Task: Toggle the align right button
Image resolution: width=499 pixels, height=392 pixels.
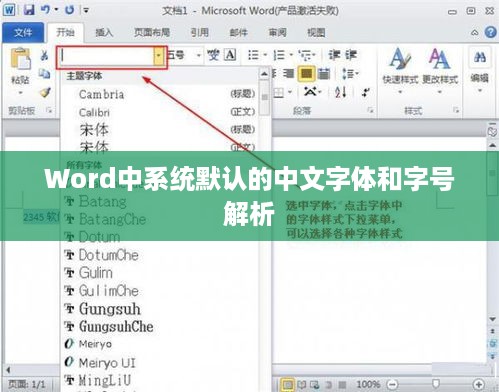Action: (x=289, y=73)
